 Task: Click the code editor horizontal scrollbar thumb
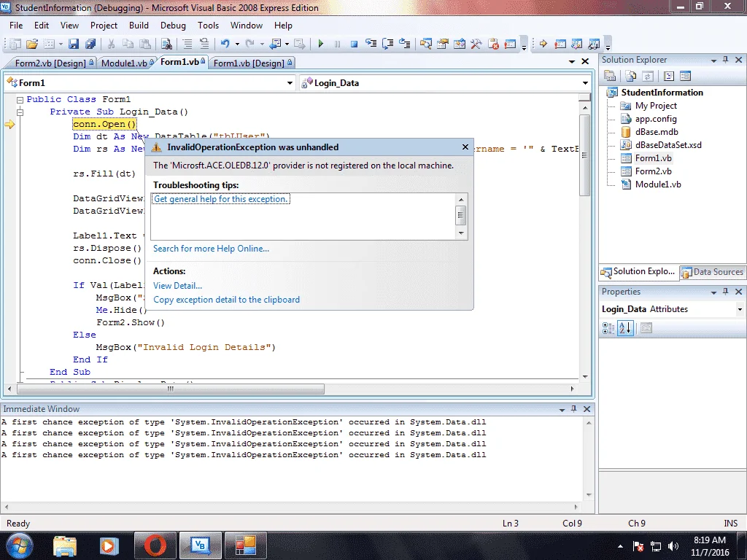click(171, 389)
